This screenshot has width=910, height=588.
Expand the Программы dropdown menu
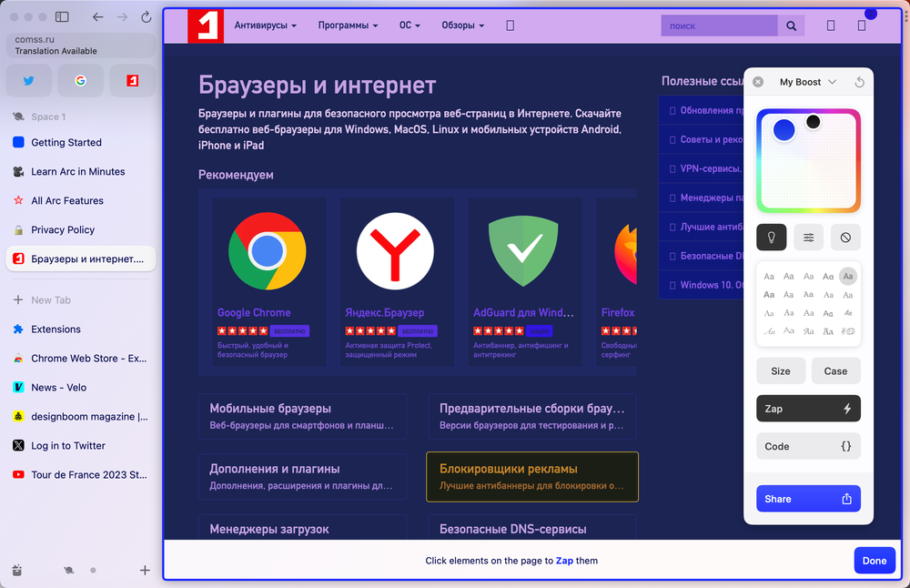(348, 25)
